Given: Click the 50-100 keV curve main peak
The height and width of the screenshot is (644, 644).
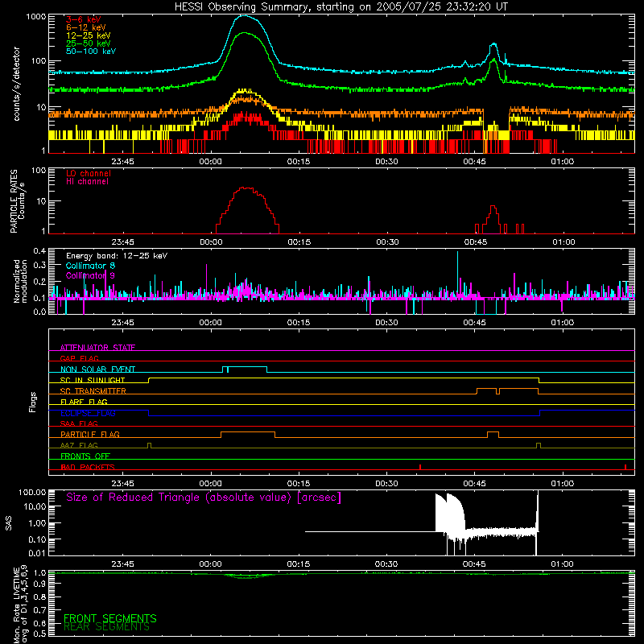Looking at the screenshot, I should [245, 15].
